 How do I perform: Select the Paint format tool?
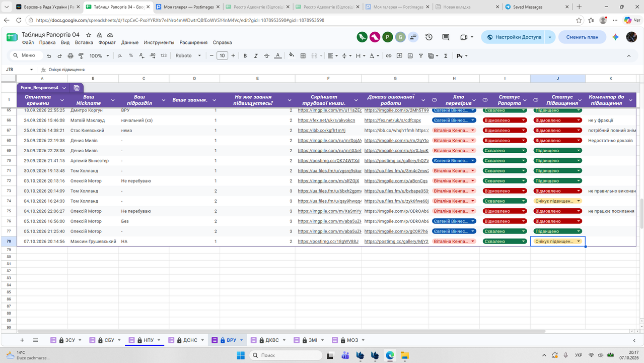click(80, 56)
